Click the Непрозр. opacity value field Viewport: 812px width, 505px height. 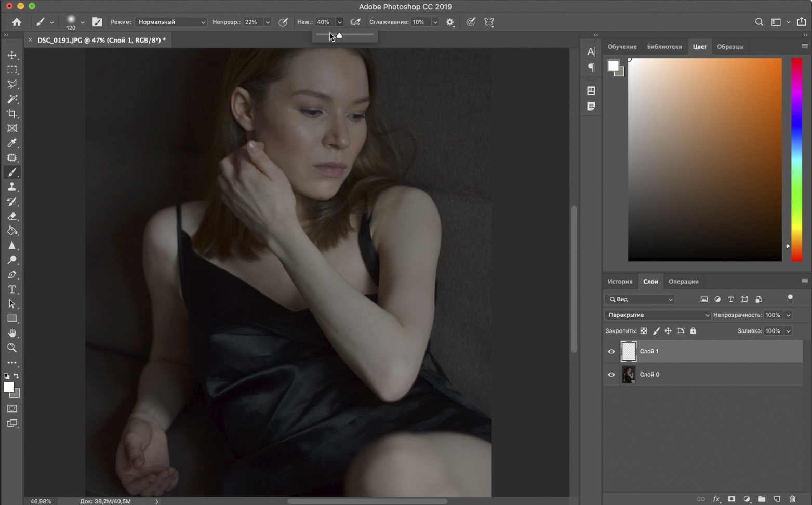pyautogui.click(x=252, y=22)
